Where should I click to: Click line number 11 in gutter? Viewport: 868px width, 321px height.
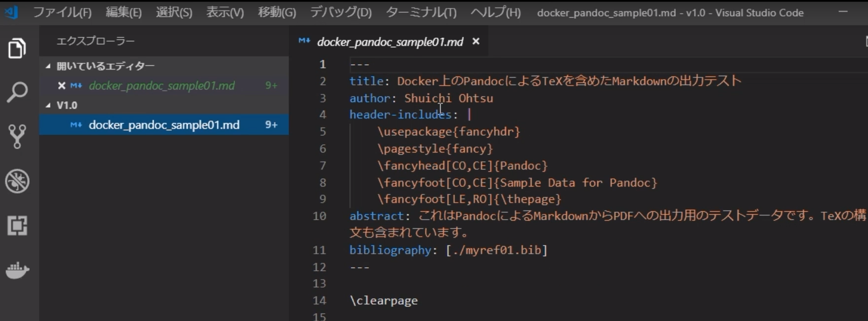pos(319,250)
